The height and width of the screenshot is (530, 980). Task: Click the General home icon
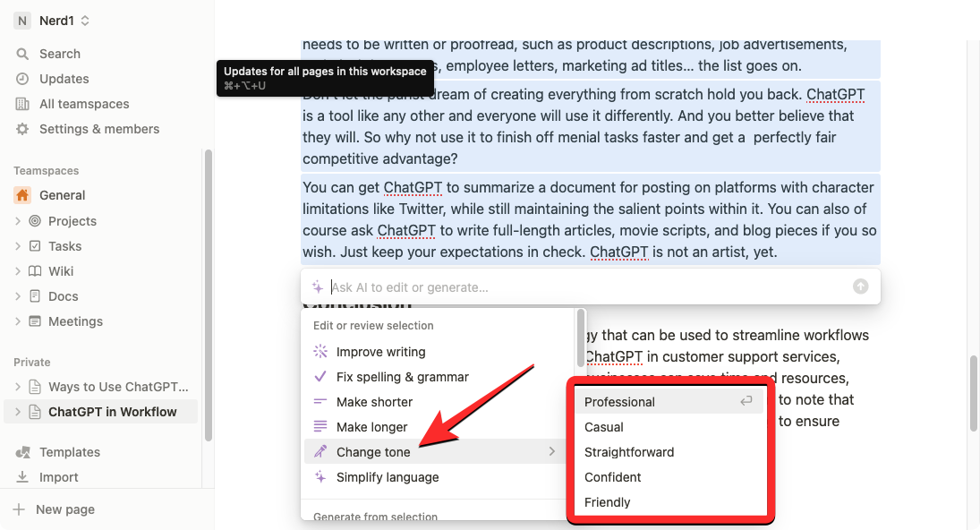[x=22, y=195]
